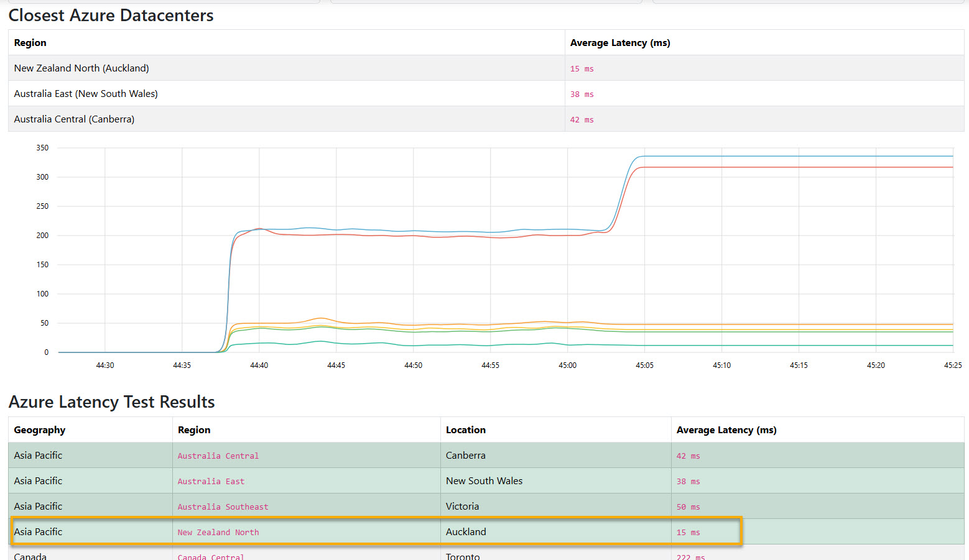
Task: Select the New Zealand North (Auckland) row
Action: 486,68
